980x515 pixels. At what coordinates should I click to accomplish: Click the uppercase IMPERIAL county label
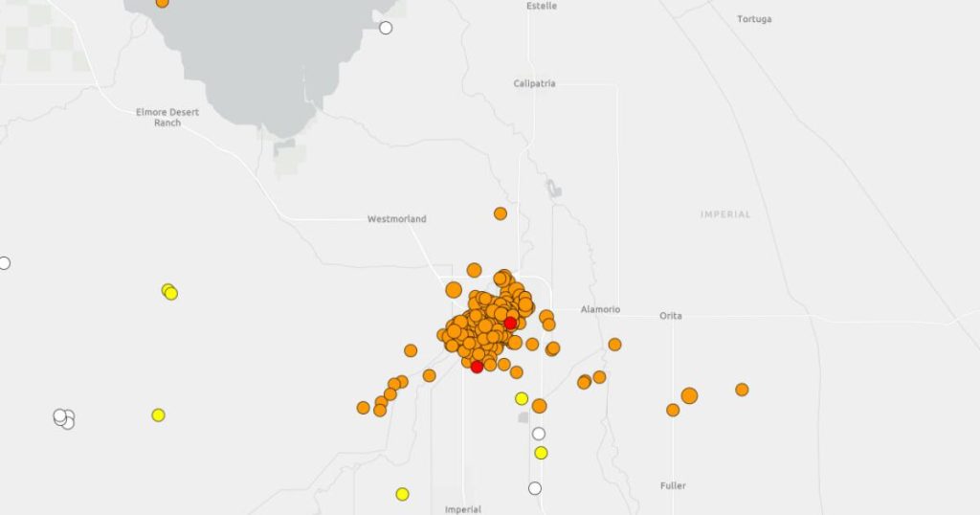click(x=725, y=214)
